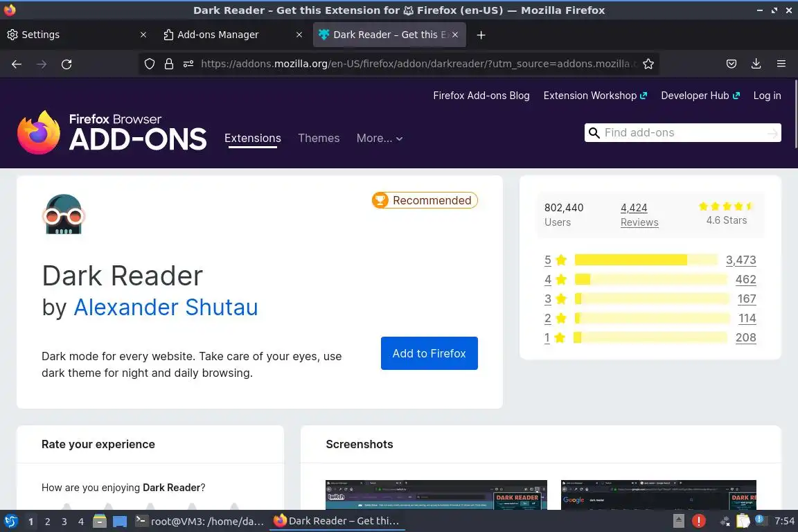Filter reviews by 5 stars bar
798x532 pixels.
click(646, 260)
